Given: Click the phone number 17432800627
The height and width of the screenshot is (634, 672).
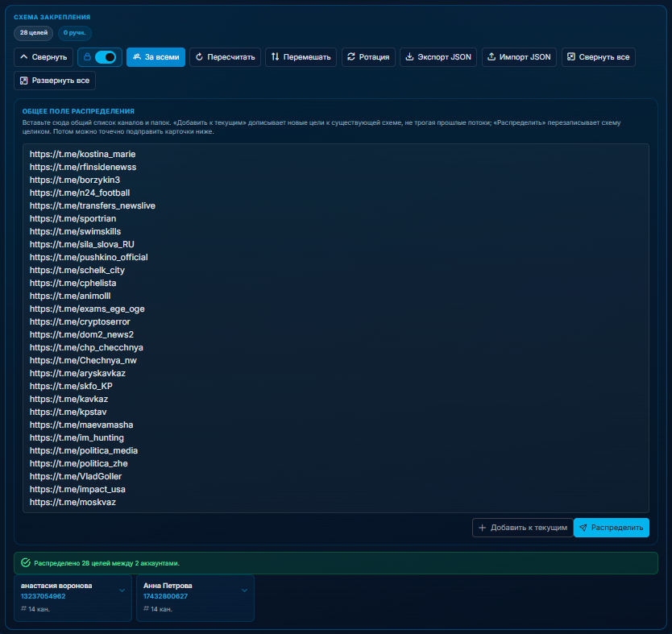Looking at the screenshot, I should pyautogui.click(x=165, y=596).
